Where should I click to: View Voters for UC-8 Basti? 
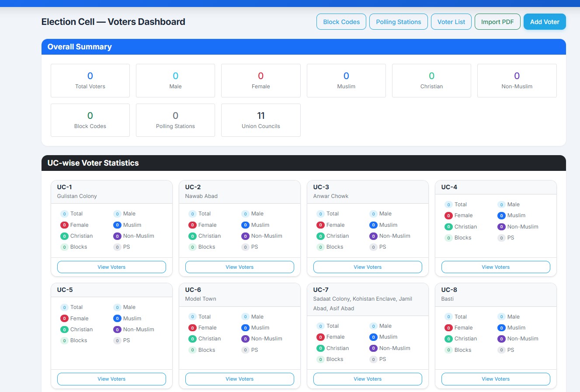(x=495, y=379)
